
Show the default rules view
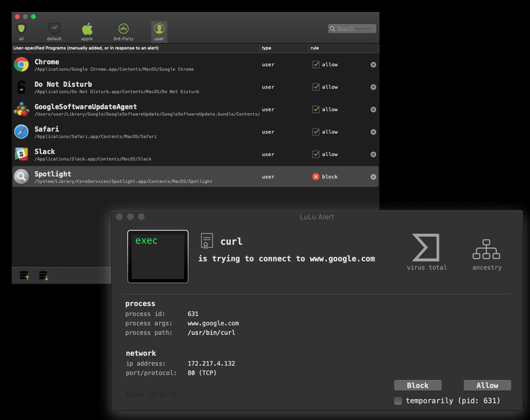(x=54, y=28)
